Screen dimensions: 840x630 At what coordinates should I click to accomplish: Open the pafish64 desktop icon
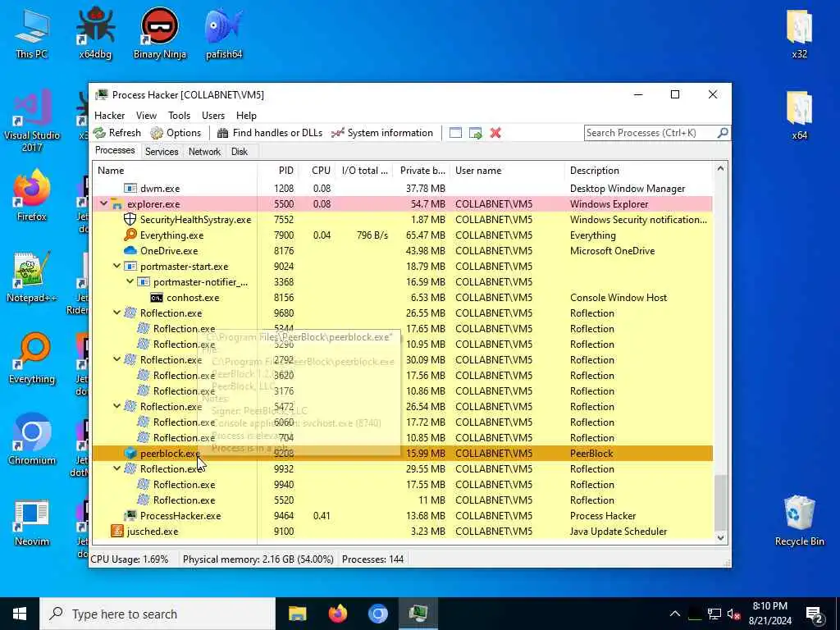[224, 33]
